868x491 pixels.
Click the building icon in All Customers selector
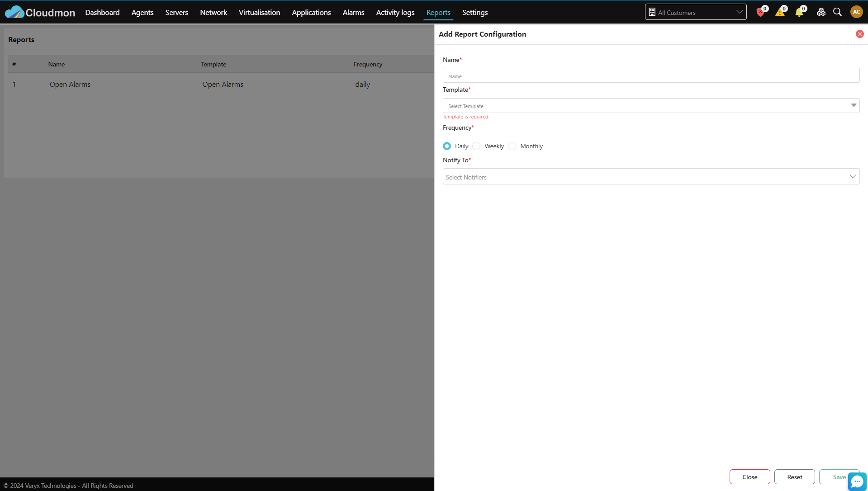tap(652, 12)
